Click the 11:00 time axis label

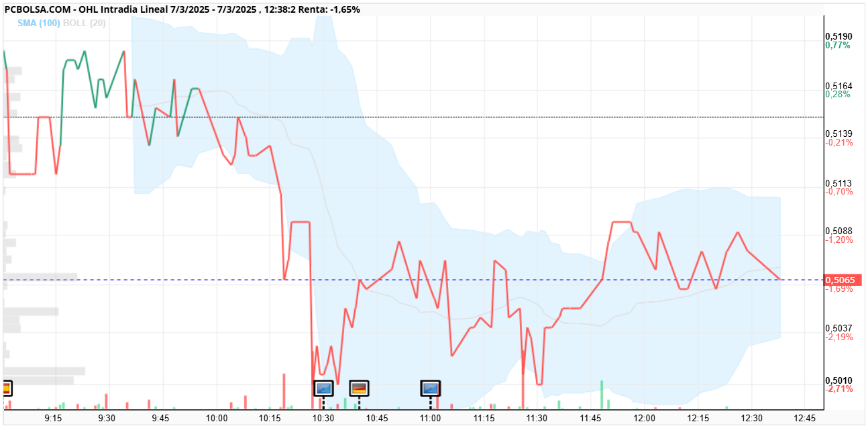430,418
